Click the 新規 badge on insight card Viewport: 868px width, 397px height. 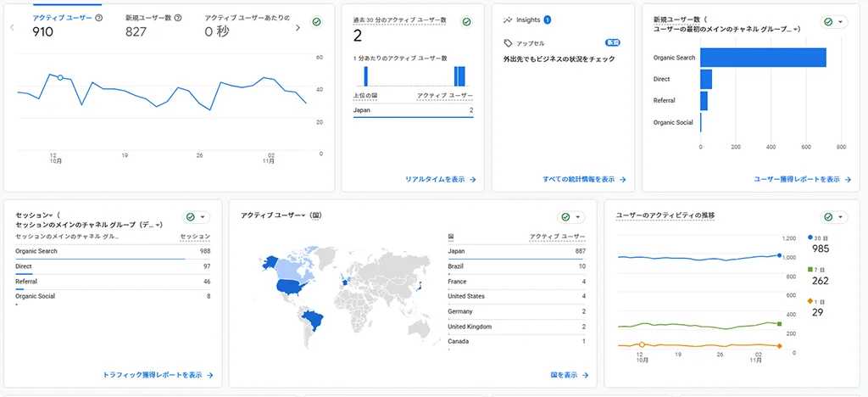[612, 42]
